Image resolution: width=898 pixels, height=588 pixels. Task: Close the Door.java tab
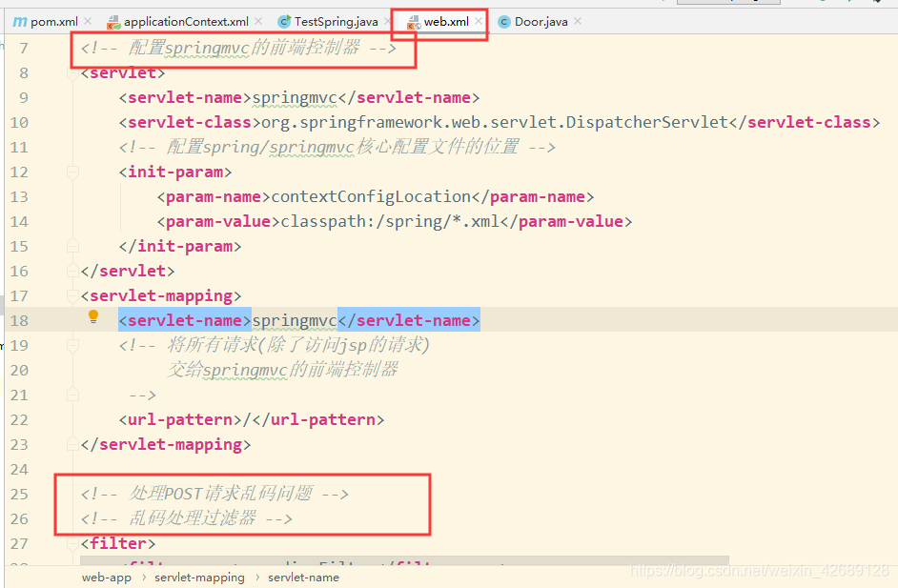click(578, 21)
